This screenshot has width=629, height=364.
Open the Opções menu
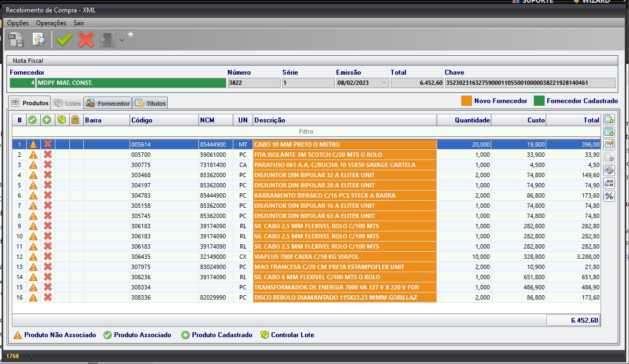18,23
